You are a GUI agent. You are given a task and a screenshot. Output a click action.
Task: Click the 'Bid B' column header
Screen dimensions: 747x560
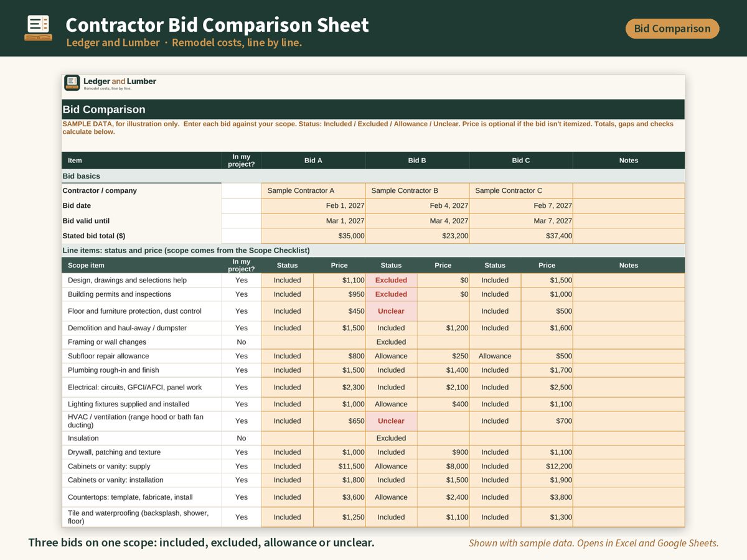click(417, 161)
